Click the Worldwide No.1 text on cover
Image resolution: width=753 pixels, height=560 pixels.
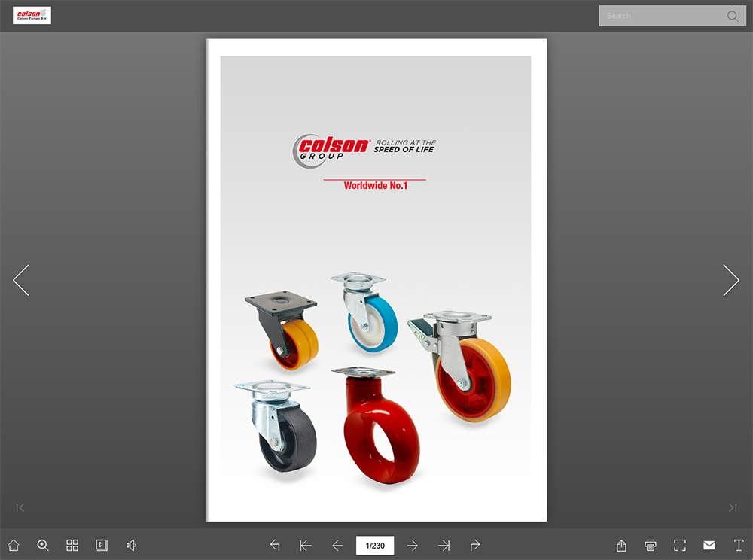tap(376, 185)
